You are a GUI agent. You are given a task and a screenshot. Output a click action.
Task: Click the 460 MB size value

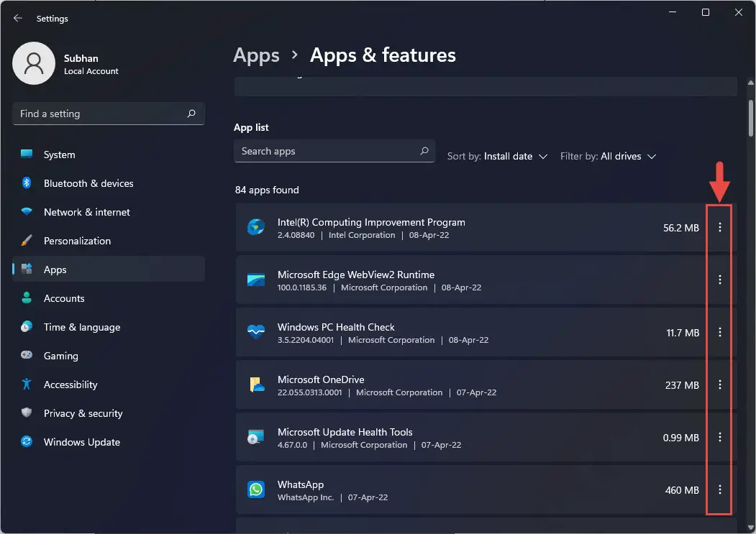click(682, 491)
